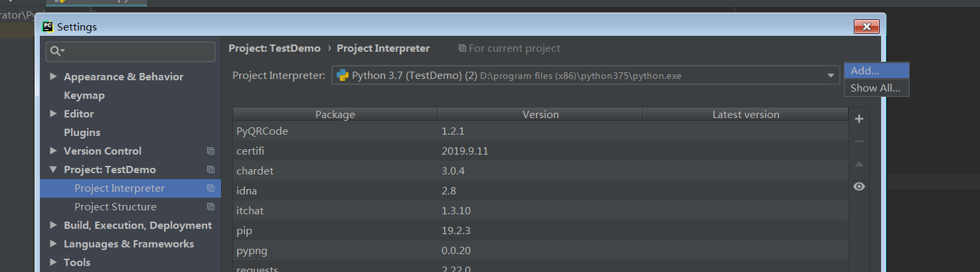Click the Python logo in interpreter dropdown
This screenshot has width=980, height=272.
coord(343,75)
